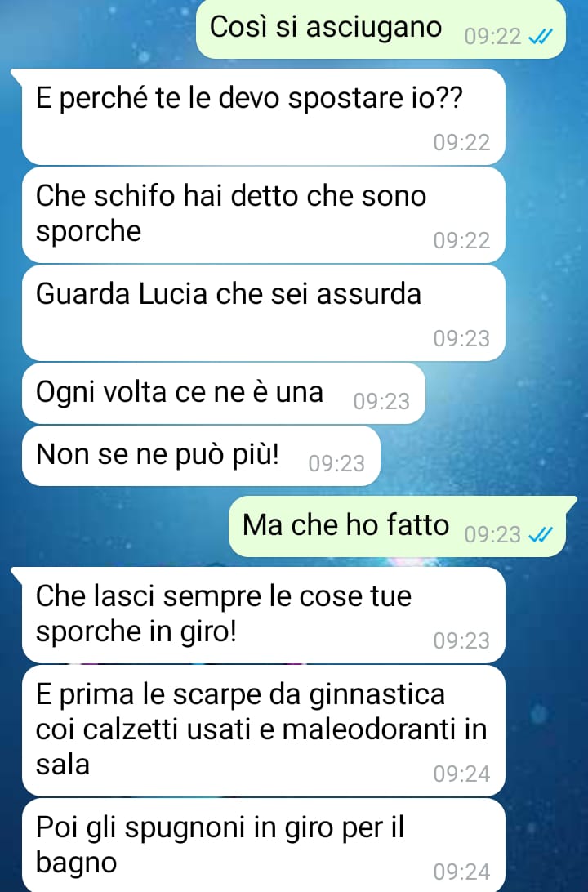Select message 'Poi gli spugnoni in giro per il bagno'
This screenshot has height=892, width=588.
tap(263, 845)
